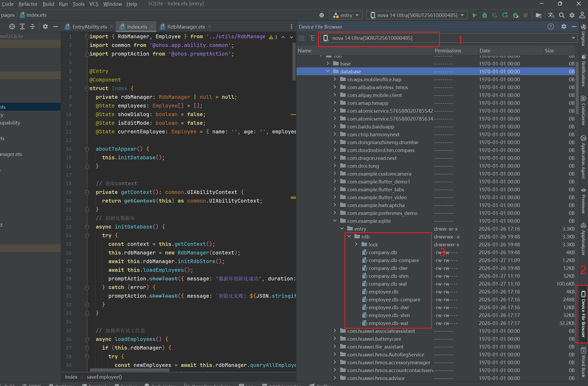Toggle the Device File Browser tool window

point(583,314)
